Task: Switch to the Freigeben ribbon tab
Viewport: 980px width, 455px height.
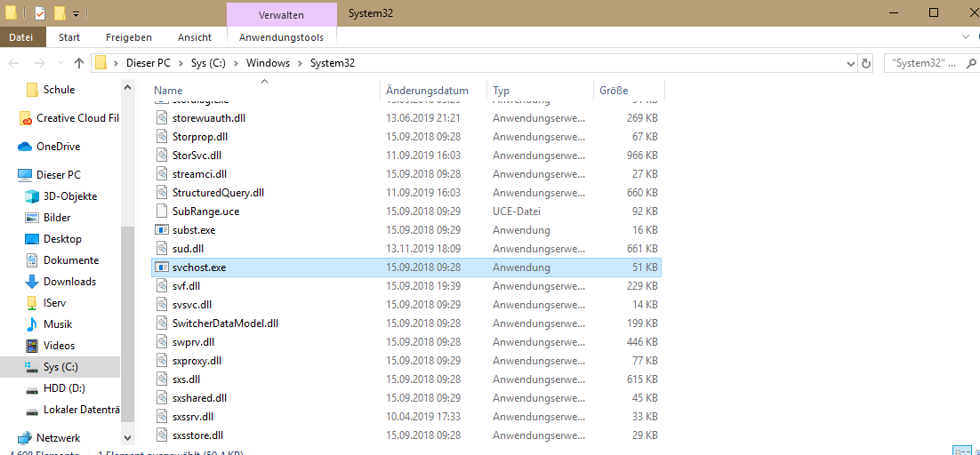Action: pos(129,37)
